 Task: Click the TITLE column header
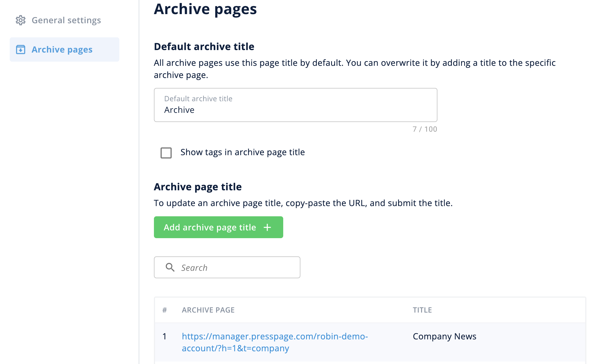(x=422, y=310)
